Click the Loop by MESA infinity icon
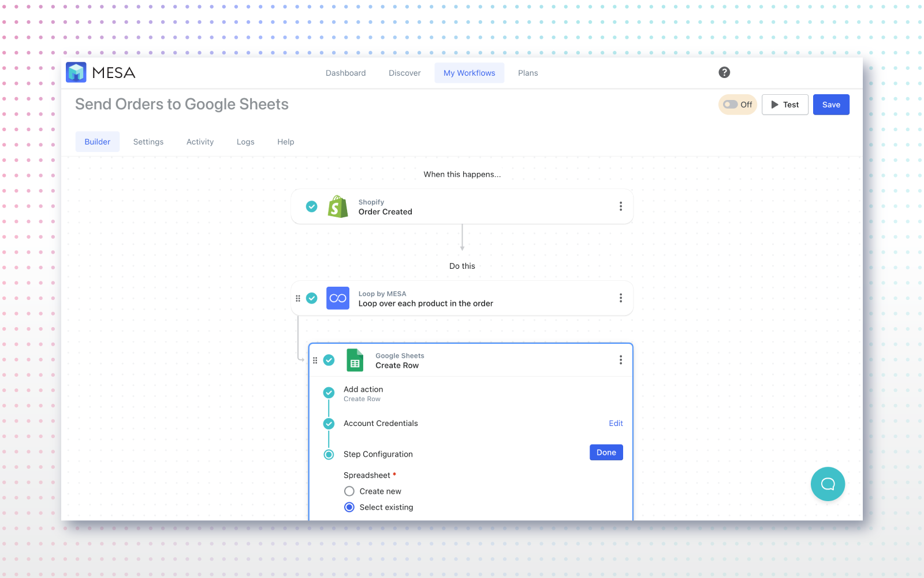 coord(338,298)
